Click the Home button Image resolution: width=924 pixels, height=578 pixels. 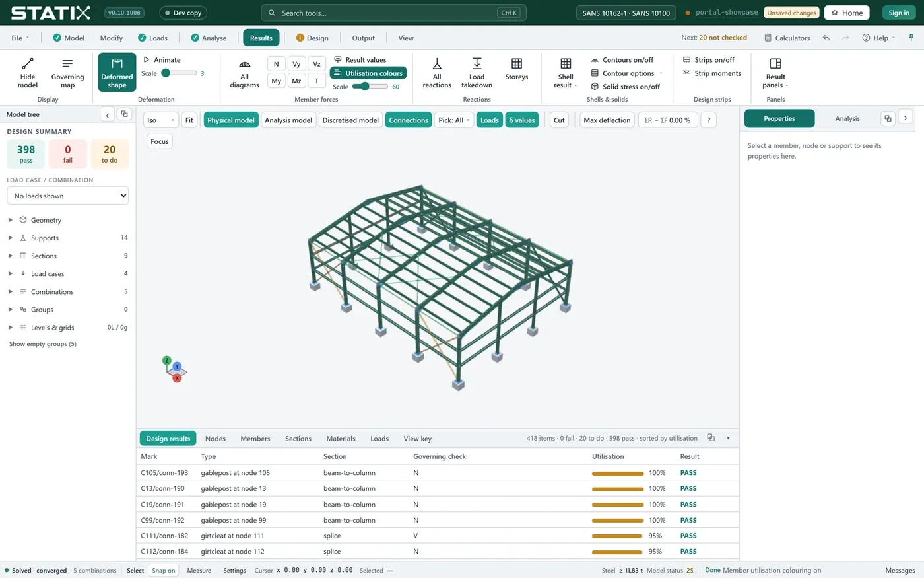(847, 13)
